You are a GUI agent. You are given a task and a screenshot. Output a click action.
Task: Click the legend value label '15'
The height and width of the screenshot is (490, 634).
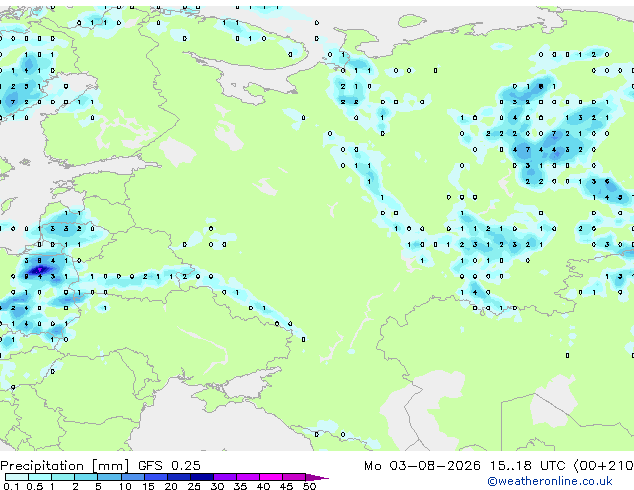click(x=148, y=486)
